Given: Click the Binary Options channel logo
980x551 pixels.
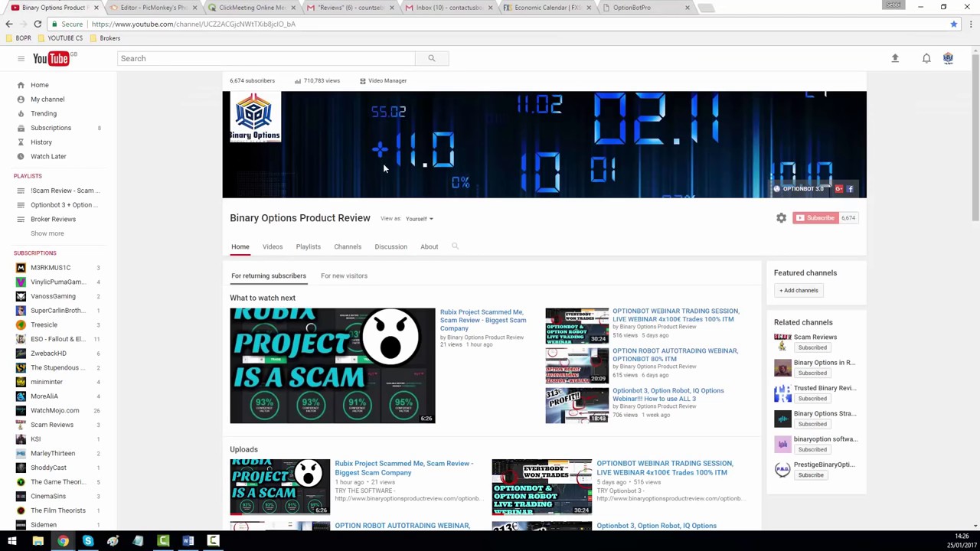Looking at the screenshot, I should (x=255, y=116).
